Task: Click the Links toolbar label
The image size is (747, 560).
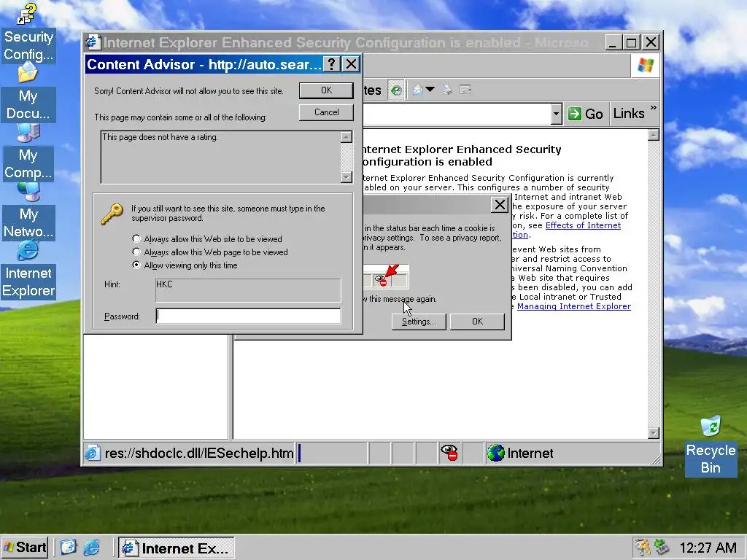Action: point(628,113)
